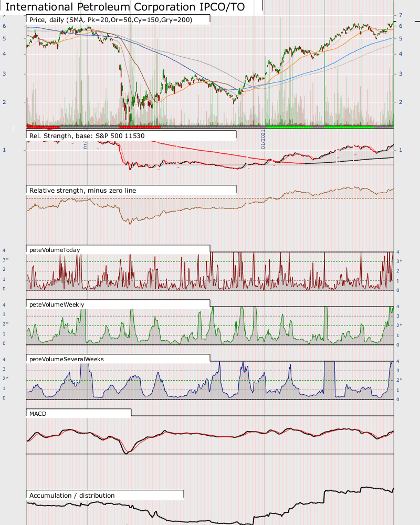Click the red trend bar at price panel's start
The width and height of the screenshot is (420, 525).
43,127
